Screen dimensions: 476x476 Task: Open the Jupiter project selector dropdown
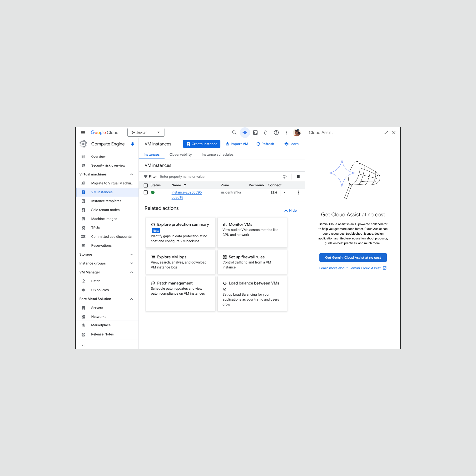pos(146,132)
